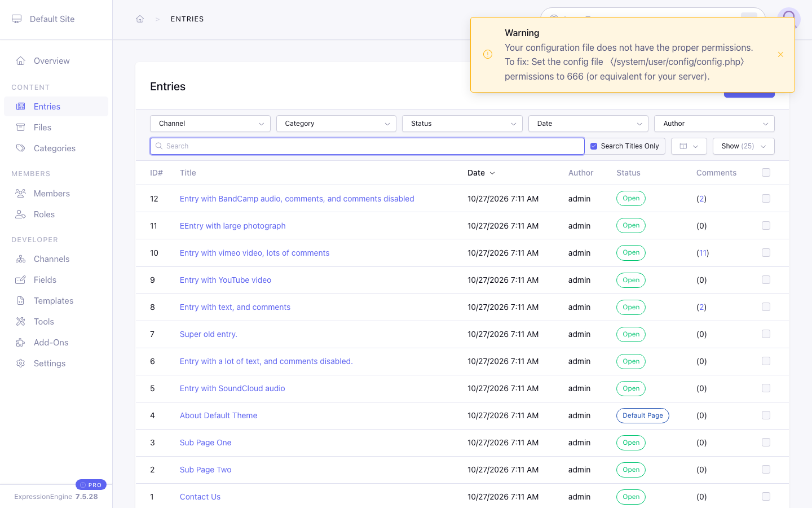Click the search magnifier icon in field
812x508 pixels.
[159, 146]
